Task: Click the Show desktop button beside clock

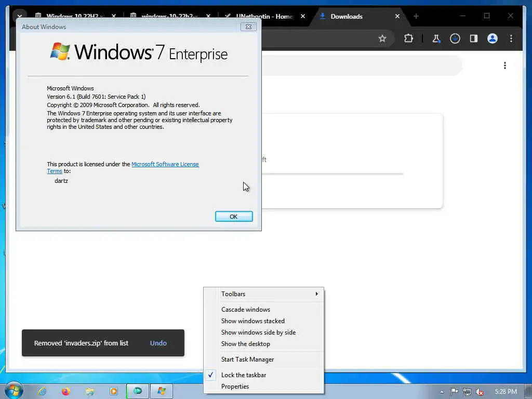Action: [528, 391]
